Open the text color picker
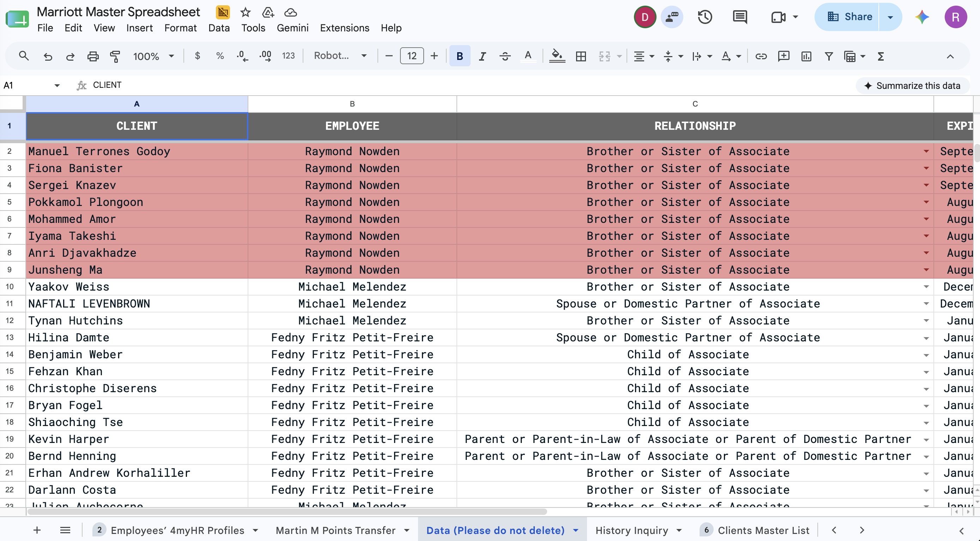Viewport: 980px width, 541px height. click(x=528, y=56)
